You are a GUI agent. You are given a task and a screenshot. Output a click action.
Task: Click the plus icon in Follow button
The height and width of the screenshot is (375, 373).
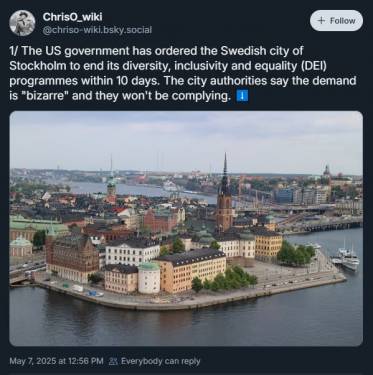click(x=321, y=21)
